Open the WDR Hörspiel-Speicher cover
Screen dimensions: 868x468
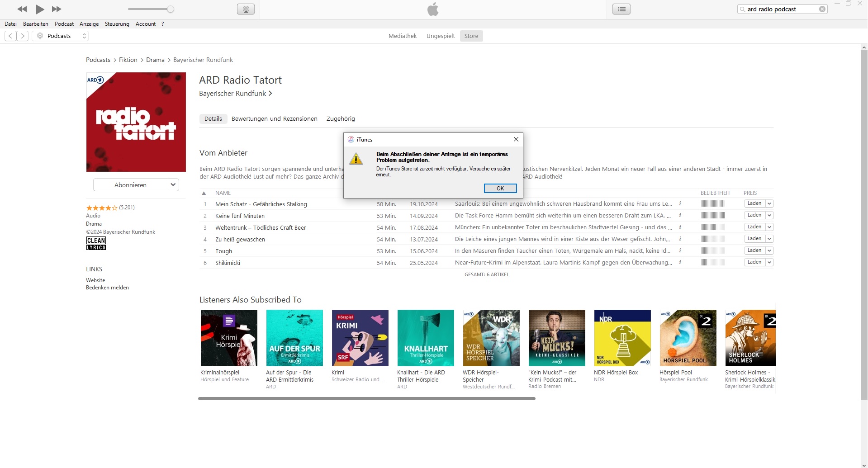point(491,338)
